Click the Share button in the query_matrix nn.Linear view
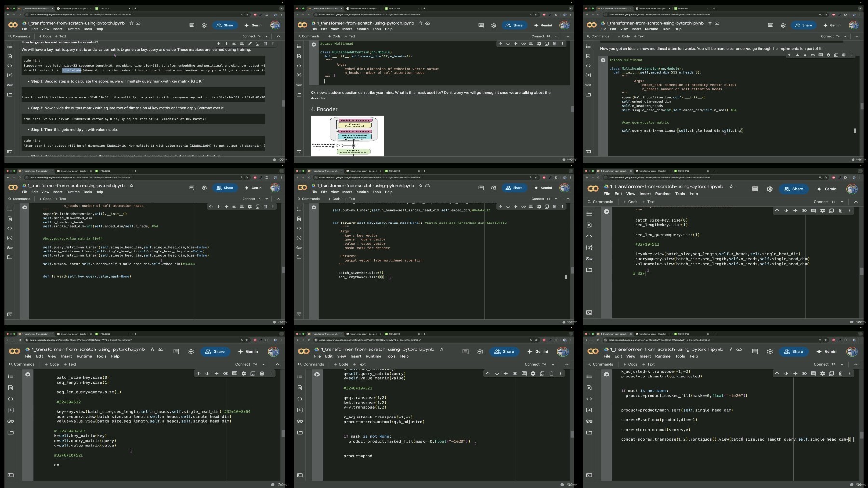This screenshot has width=868, height=488. [803, 25]
